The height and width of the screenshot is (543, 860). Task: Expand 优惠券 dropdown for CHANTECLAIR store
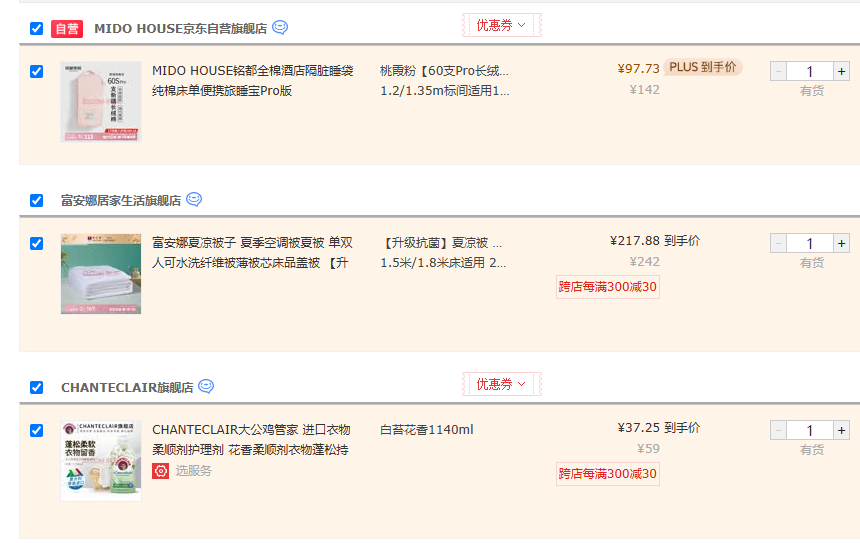[502, 384]
